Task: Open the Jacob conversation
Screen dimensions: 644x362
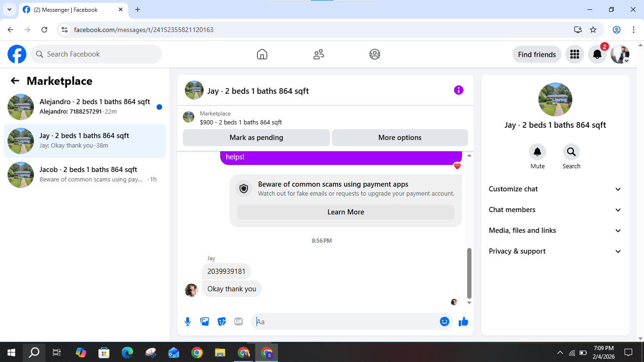Action: 85,175
